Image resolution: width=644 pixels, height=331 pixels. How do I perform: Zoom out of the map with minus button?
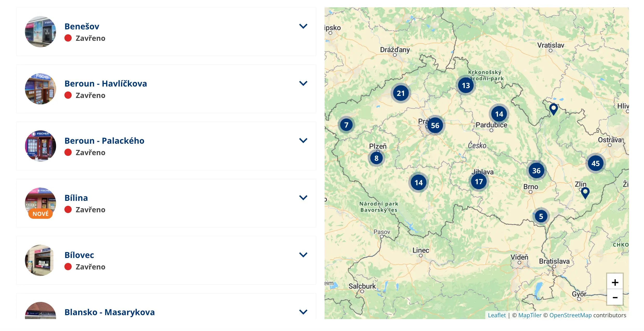(x=615, y=297)
